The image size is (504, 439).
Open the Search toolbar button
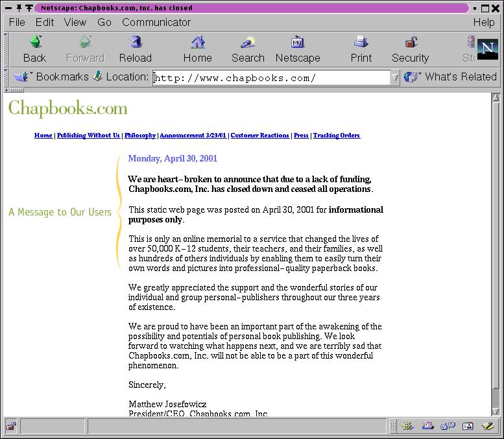coord(248,49)
